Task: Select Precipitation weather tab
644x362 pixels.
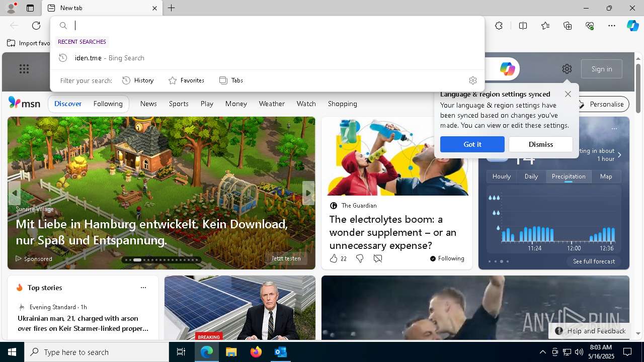Action: 569,176
